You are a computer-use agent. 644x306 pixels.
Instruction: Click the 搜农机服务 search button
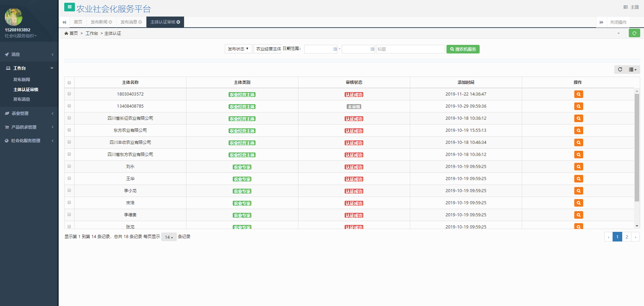tap(463, 49)
